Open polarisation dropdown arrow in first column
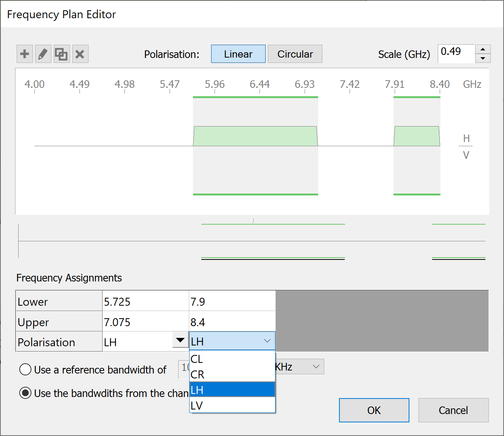 (180, 340)
